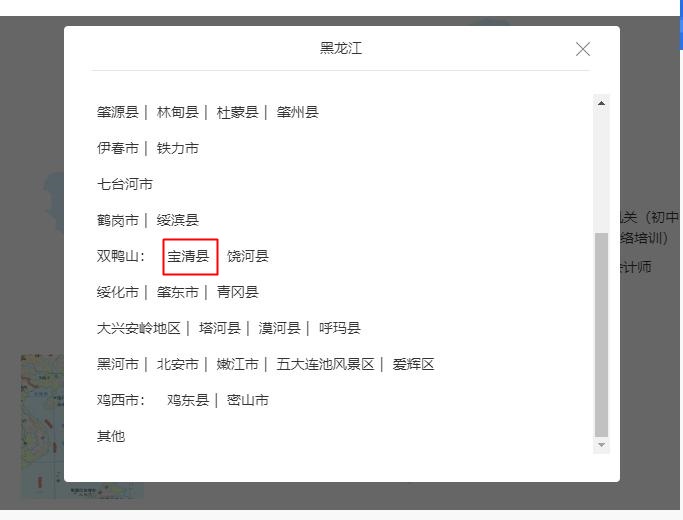The image size is (683, 520).
Task: Select 林甸县 from the list
Action: (x=177, y=112)
